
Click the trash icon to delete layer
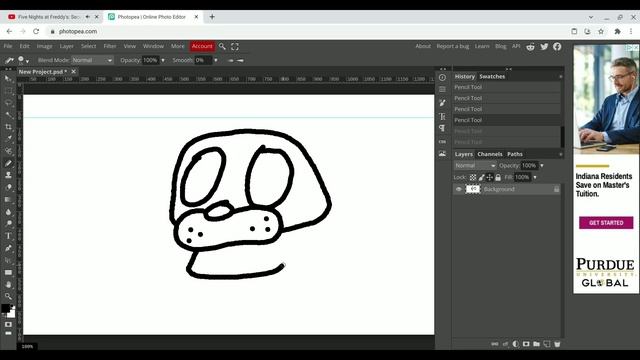click(557, 344)
